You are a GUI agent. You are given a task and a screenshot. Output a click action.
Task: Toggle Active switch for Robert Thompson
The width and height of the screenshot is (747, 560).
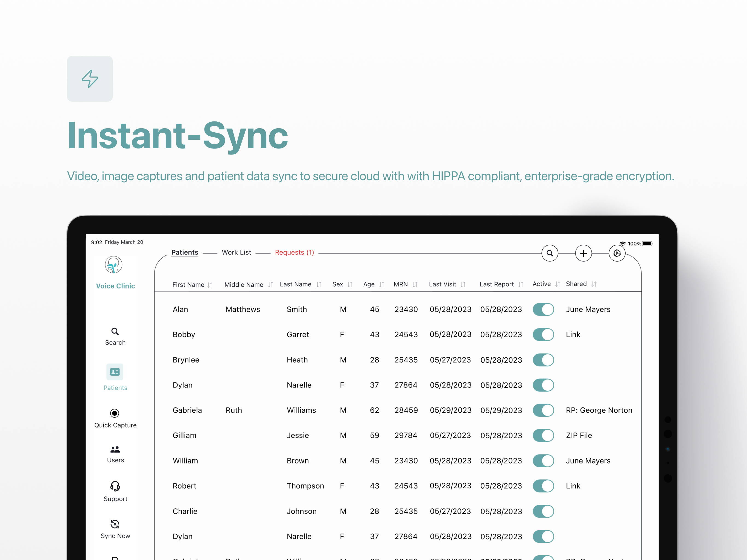click(543, 486)
